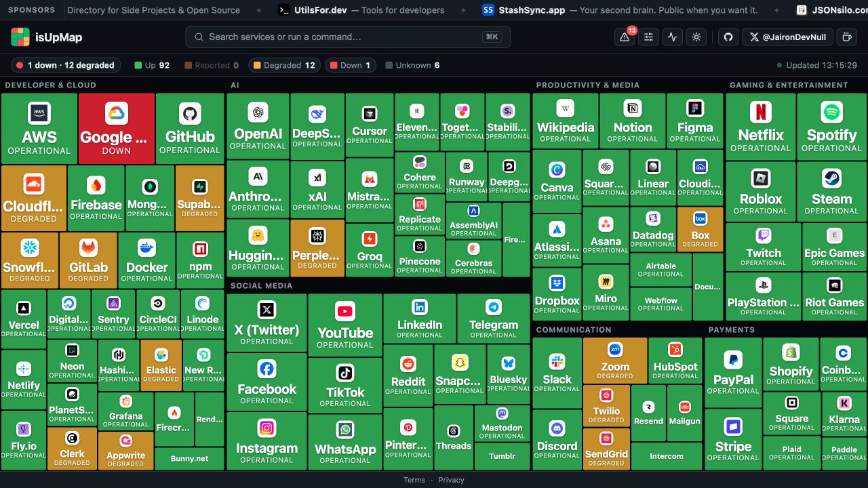Open the degraded GitLab tile
The width and height of the screenshot is (868, 488).
click(88, 260)
